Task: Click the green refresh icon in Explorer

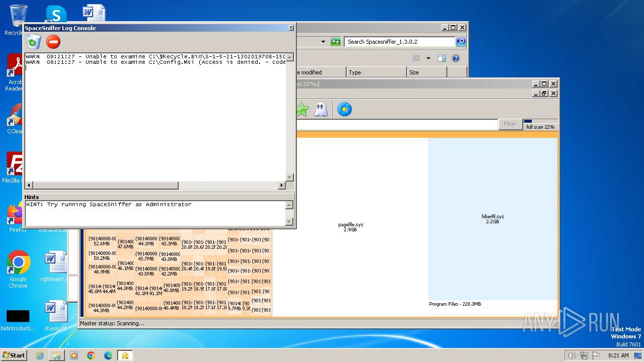Action: point(336,42)
